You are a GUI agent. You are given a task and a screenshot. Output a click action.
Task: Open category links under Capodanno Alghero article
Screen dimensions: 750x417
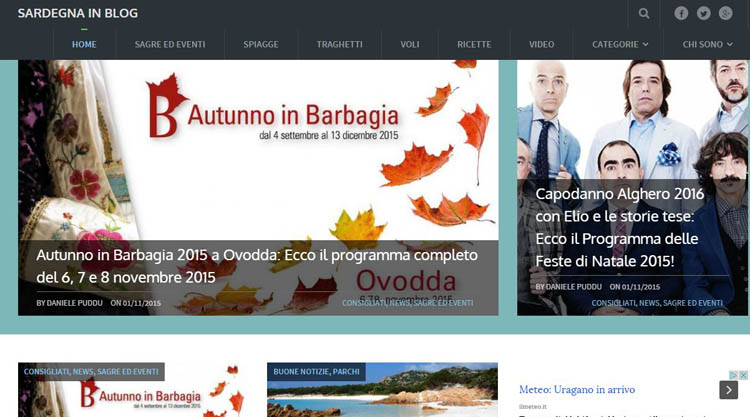657,303
